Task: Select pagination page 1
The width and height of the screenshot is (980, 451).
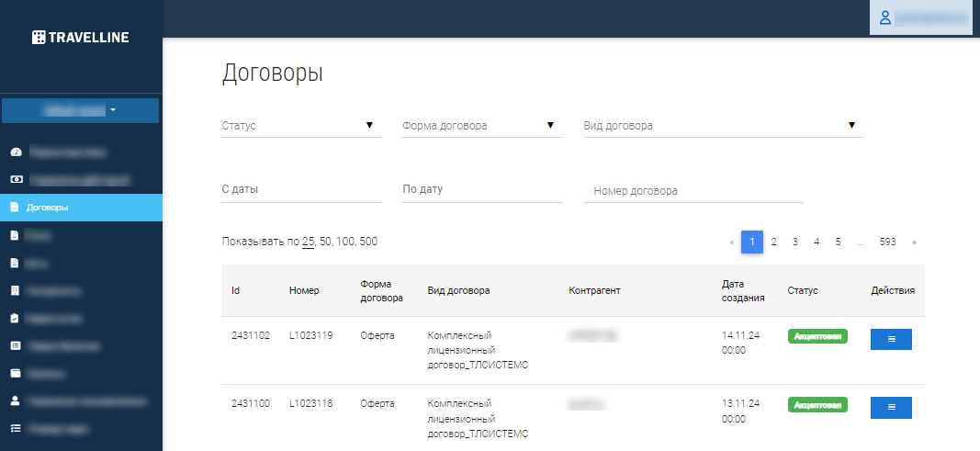Action: [x=752, y=242]
